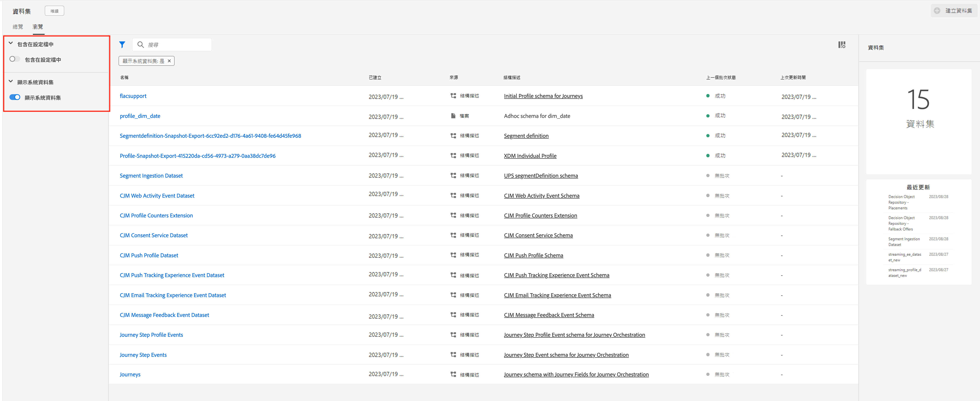Select the browse tab
This screenshot has width=980, height=401.
[38, 27]
